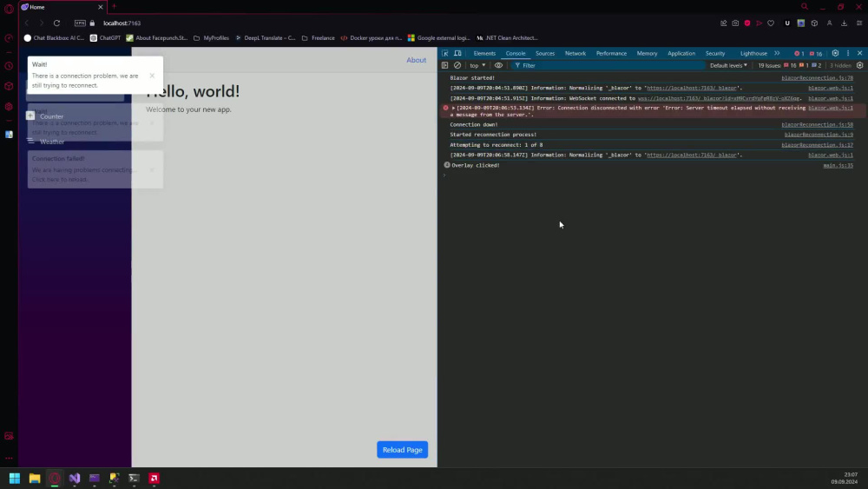This screenshot has width=868, height=489.
Task: Open main.js:35 source link
Action: click(x=838, y=166)
